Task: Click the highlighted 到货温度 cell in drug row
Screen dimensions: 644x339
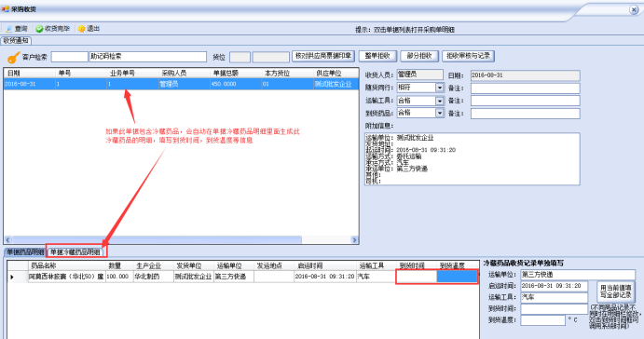Action: (457, 277)
